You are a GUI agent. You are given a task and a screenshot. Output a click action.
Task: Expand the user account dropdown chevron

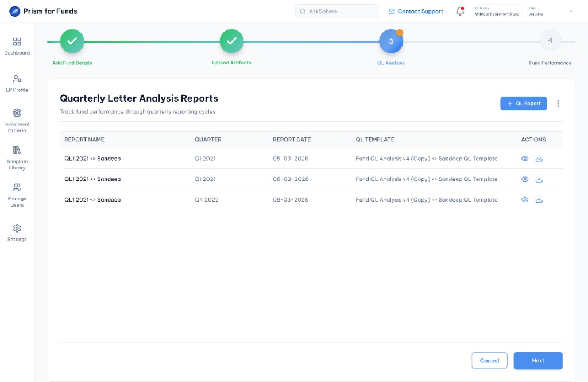pyautogui.click(x=571, y=11)
